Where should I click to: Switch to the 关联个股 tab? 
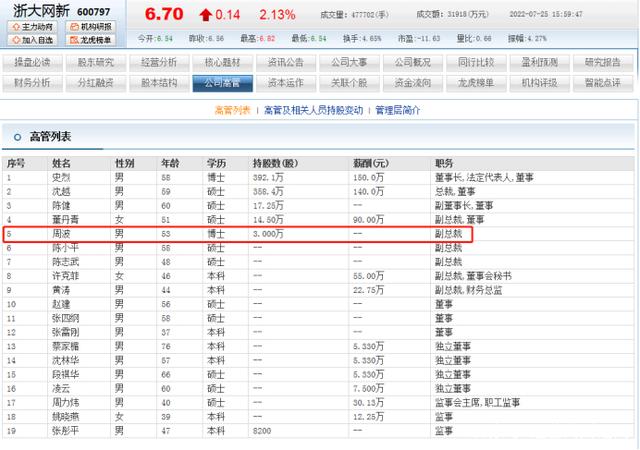[349, 83]
